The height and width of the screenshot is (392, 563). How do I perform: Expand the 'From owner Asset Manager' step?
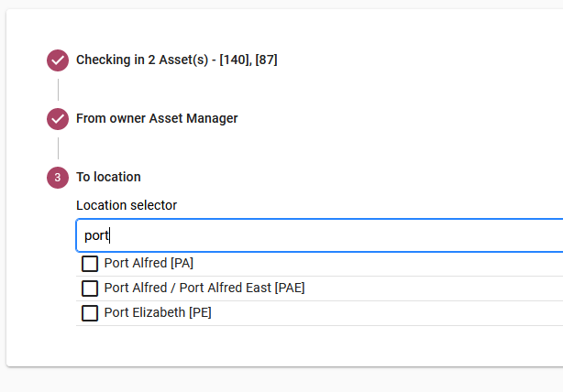157,118
